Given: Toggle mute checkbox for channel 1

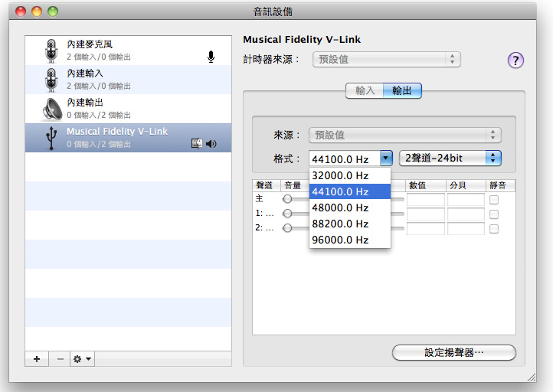Looking at the screenshot, I should click(x=494, y=214).
